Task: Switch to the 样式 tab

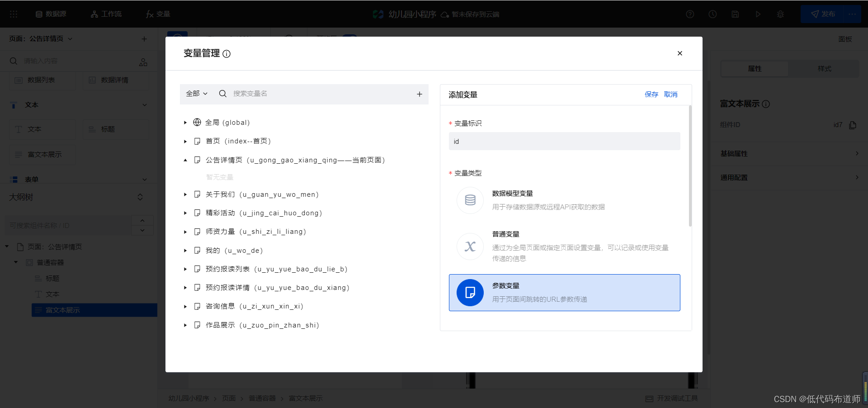Action: [x=824, y=68]
